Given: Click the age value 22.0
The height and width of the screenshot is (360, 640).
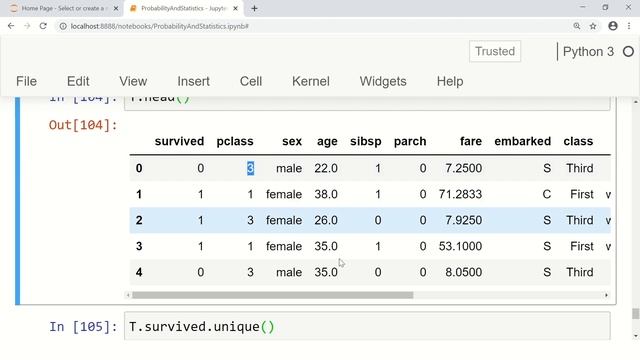Looking at the screenshot, I should click(326, 168).
